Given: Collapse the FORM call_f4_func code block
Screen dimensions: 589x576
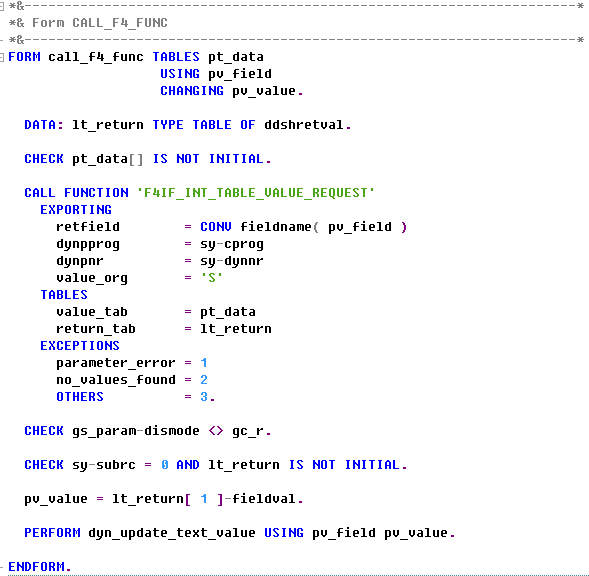Looking at the screenshot, I should [x=2, y=57].
